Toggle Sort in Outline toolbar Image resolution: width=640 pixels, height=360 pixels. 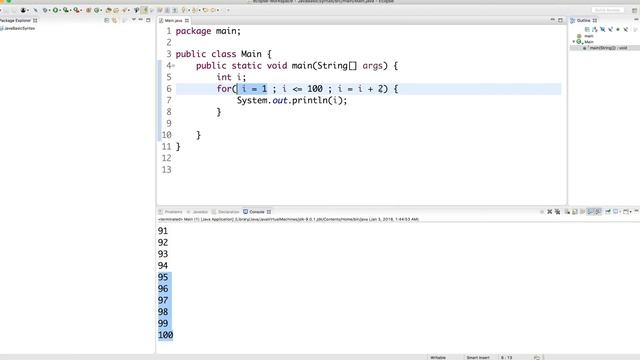click(x=595, y=29)
